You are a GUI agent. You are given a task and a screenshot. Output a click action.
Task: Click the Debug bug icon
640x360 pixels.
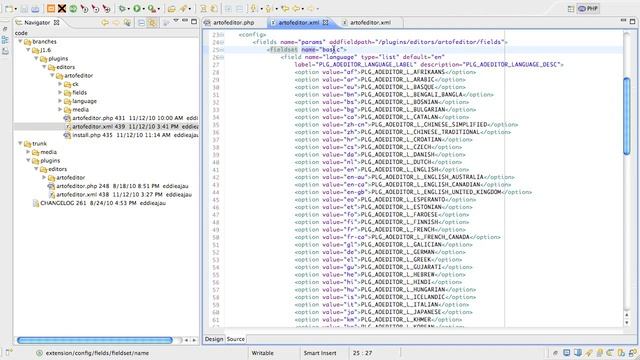point(122,8)
